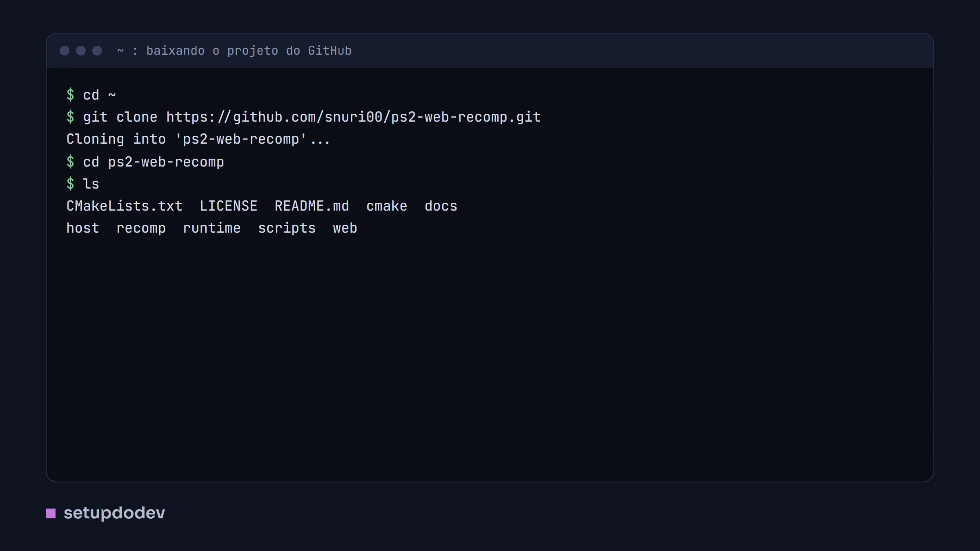980x551 pixels.
Task: Click the 'git clone' command text
Action: point(120,118)
